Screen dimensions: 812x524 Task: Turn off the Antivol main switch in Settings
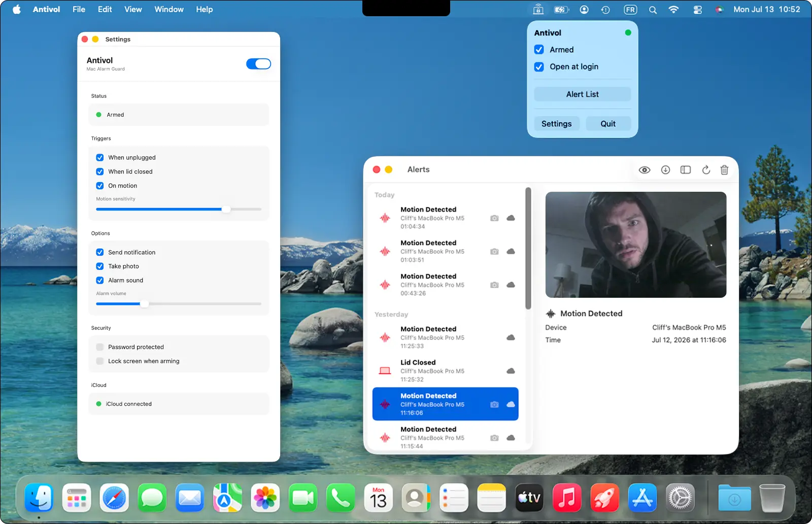coord(259,64)
